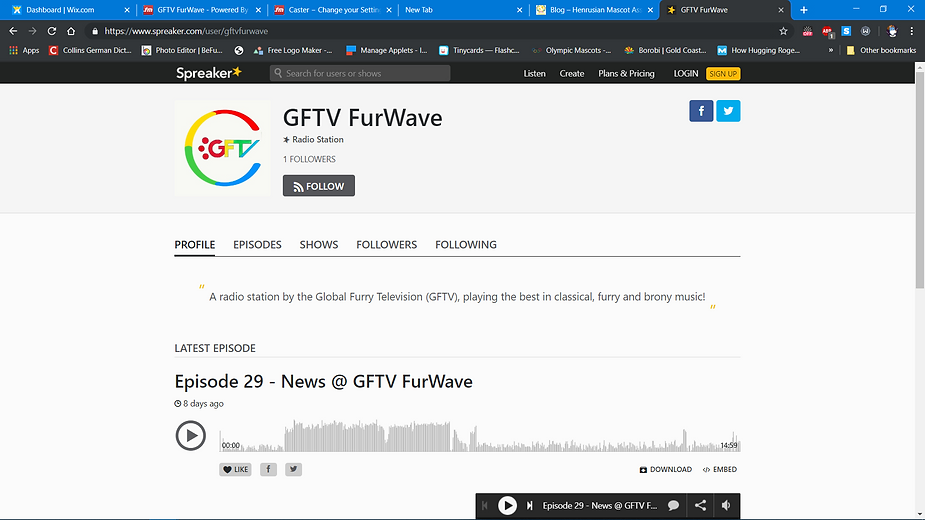This screenshot has height=520, width=925.
Task: Play Episode 29 with large play button
Action: pyautogui.click(x=191, y=436)
